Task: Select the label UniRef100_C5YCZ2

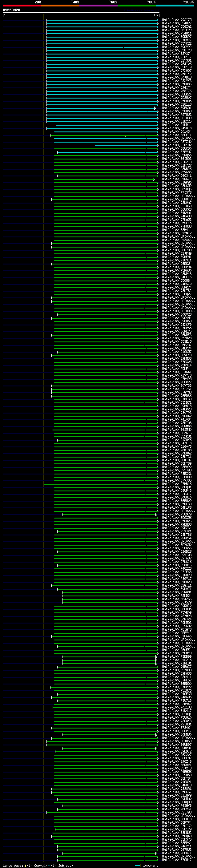Action: (x=177, y=43)
